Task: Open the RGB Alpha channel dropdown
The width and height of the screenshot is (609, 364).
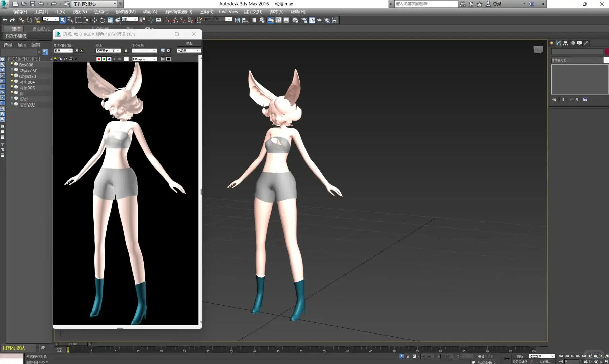Action: [x=144, y=59]
